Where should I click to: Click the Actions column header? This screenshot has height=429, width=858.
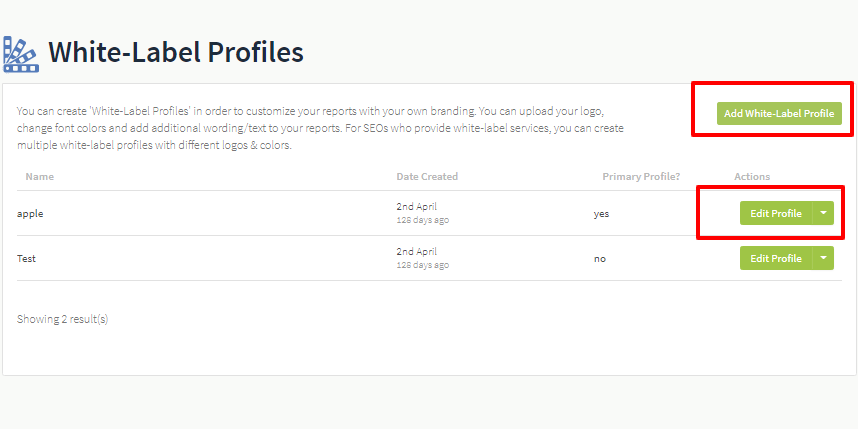click(752, 177)
